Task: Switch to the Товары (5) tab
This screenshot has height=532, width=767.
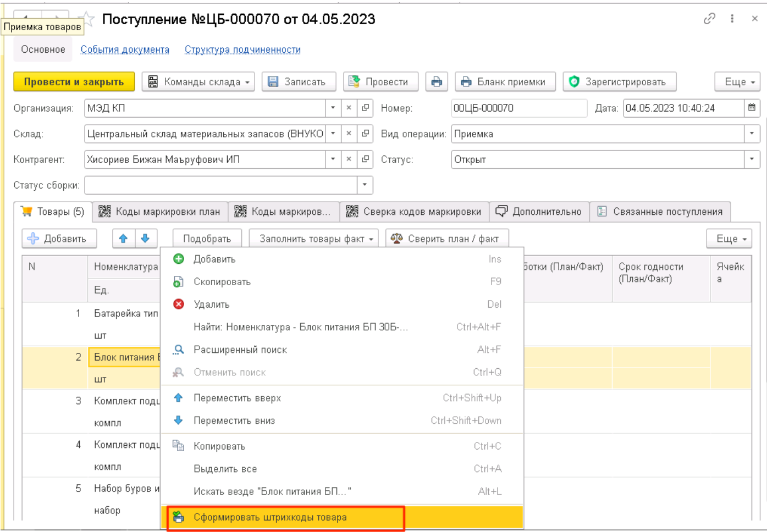Action: point(53,212)
